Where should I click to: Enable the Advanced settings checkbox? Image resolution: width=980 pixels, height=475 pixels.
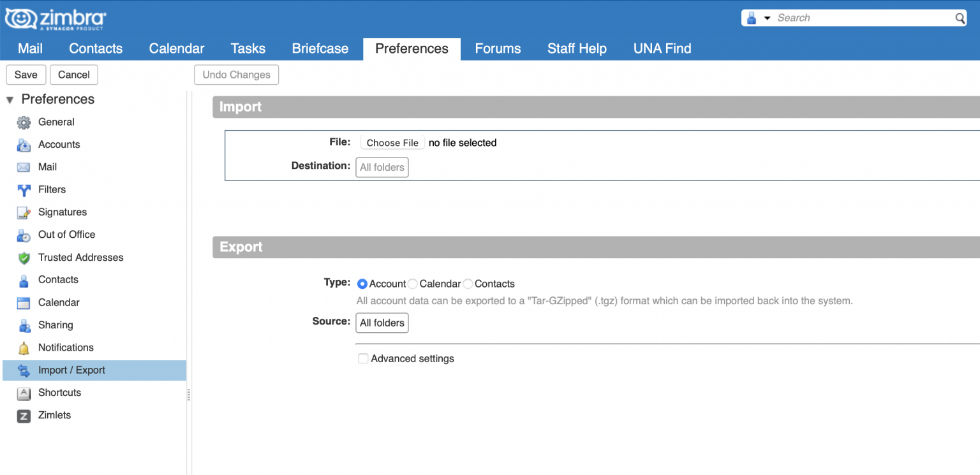point(363,358)
